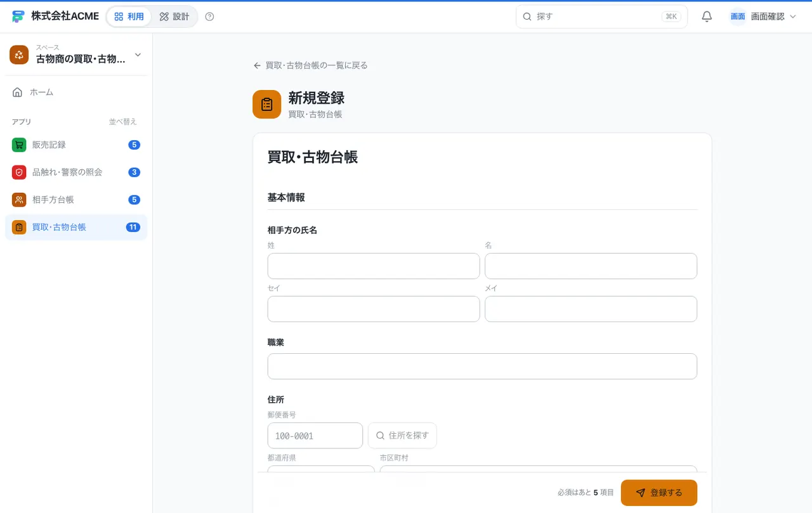This screenshot has height=513, width=812.
Task: Click the 必須はあと 5 項目 text
Action: click(586, 493)
